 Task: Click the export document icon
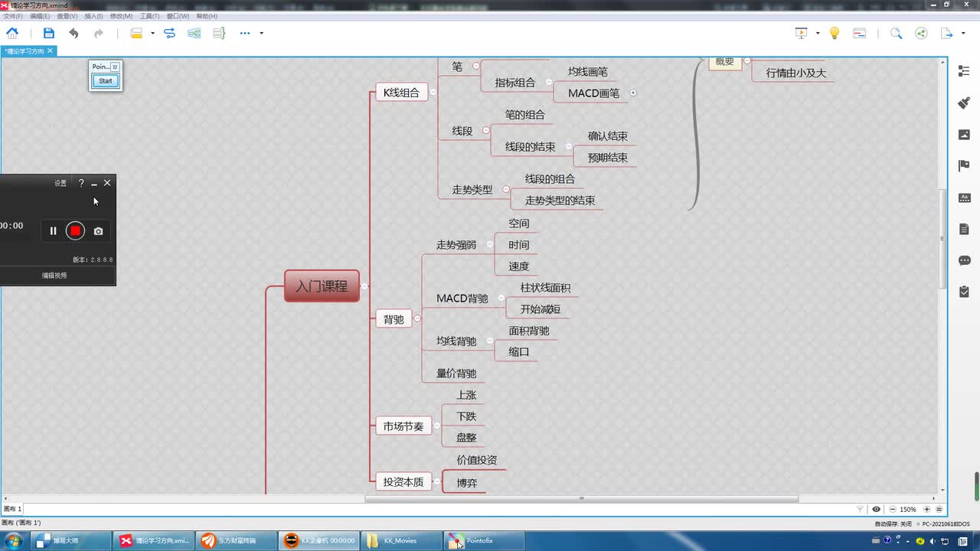point(947,33)
